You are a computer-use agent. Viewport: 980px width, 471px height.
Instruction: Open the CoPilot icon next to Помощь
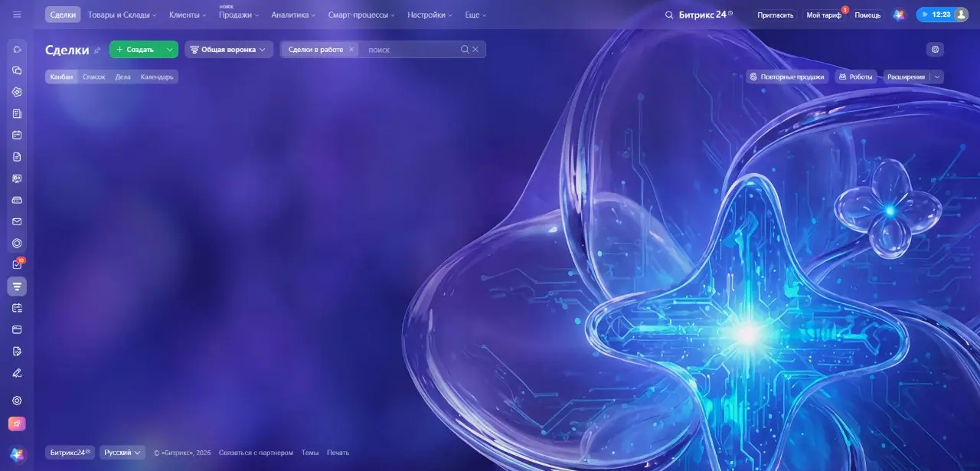(x=899, y=15)
